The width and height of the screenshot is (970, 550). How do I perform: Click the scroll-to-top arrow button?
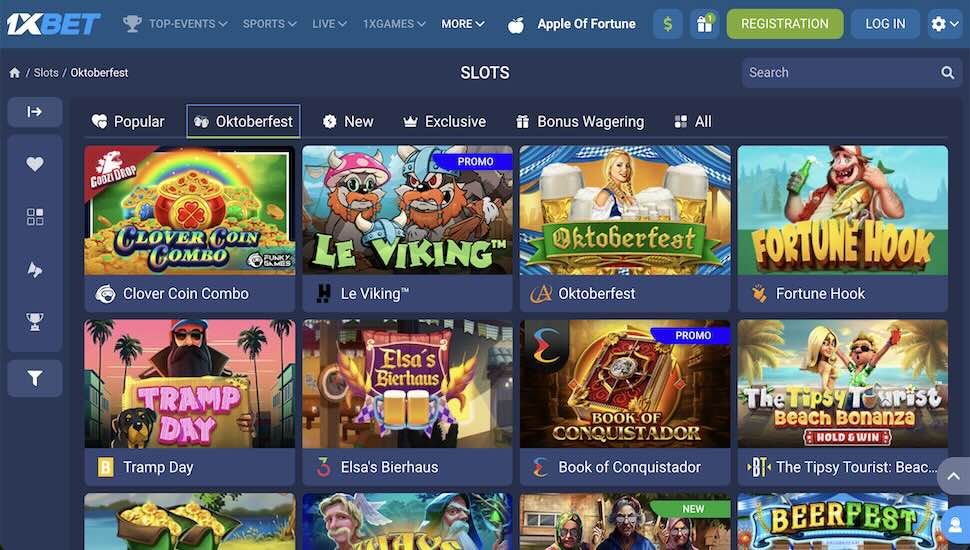click(953, 476)
